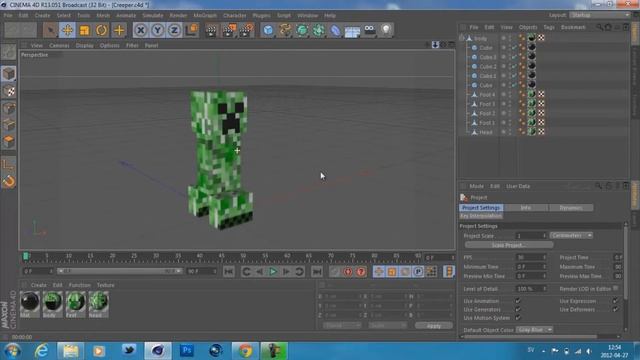Screen dimensions: 640x360
Task: Open the Character menu
Action: 235,16
